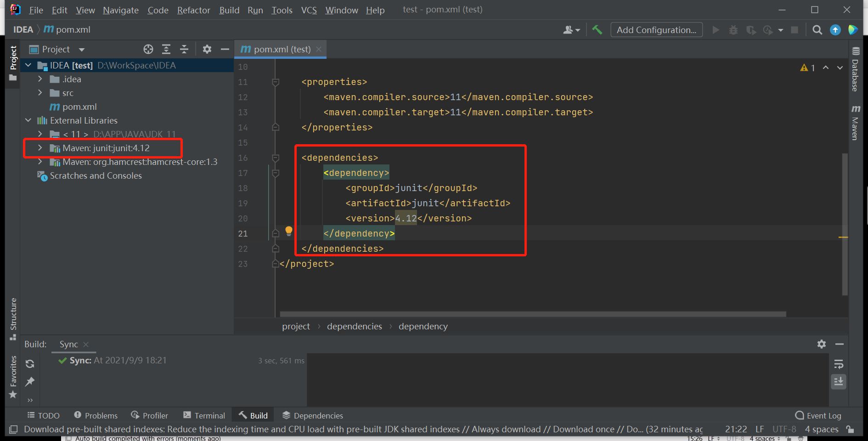This screenshot has height=441, width=868.
Task: Click the horizontal editor scrollbar
Action: [533, 314]
